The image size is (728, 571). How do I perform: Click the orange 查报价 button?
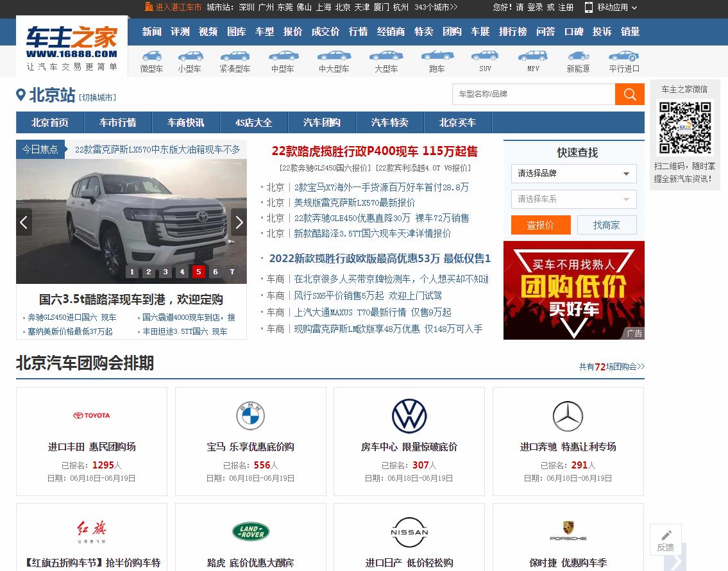pos(541,225)
